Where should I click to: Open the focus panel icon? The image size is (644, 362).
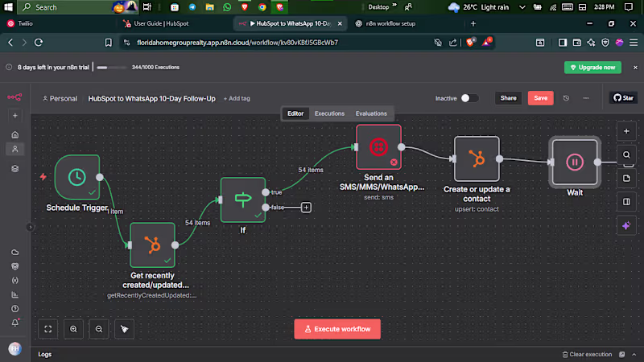626,202
